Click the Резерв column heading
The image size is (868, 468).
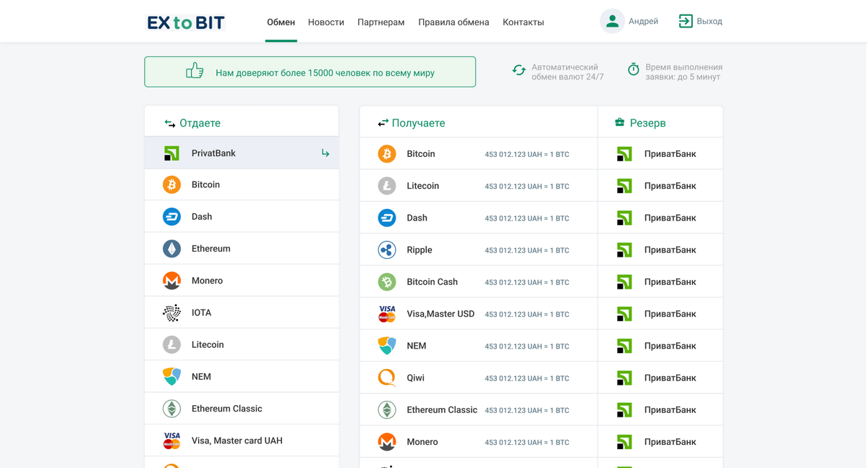(647, 124)
